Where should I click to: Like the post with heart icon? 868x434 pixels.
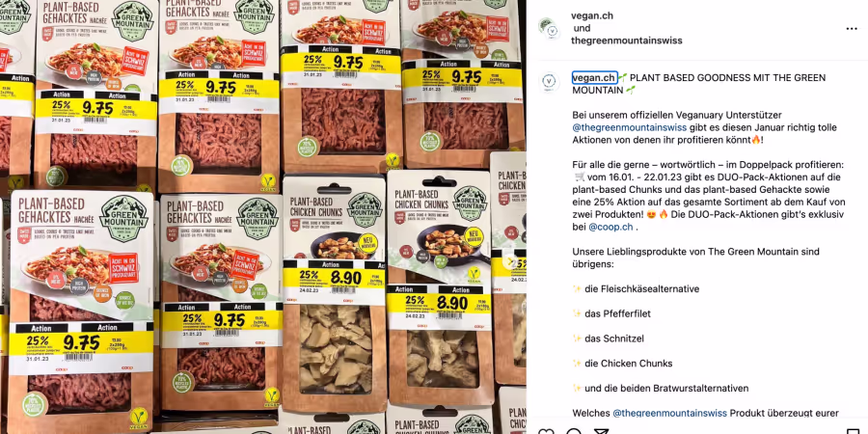547,431
